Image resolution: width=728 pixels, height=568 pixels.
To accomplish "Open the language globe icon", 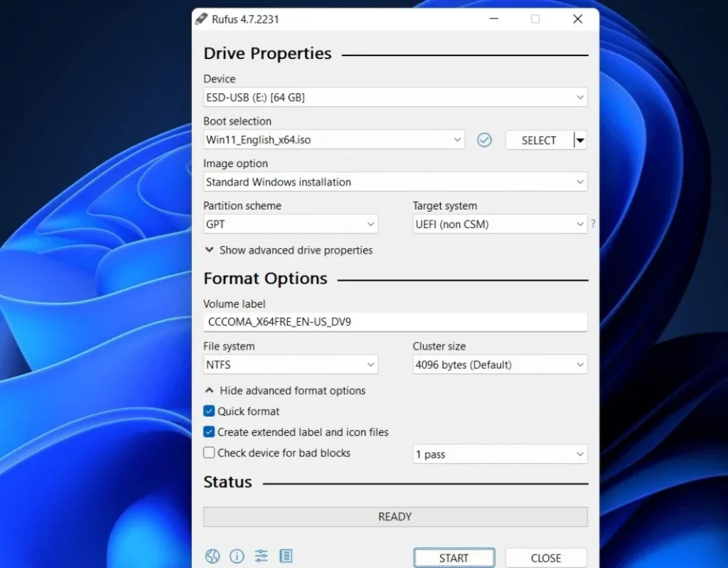I will tap(213, 556).
